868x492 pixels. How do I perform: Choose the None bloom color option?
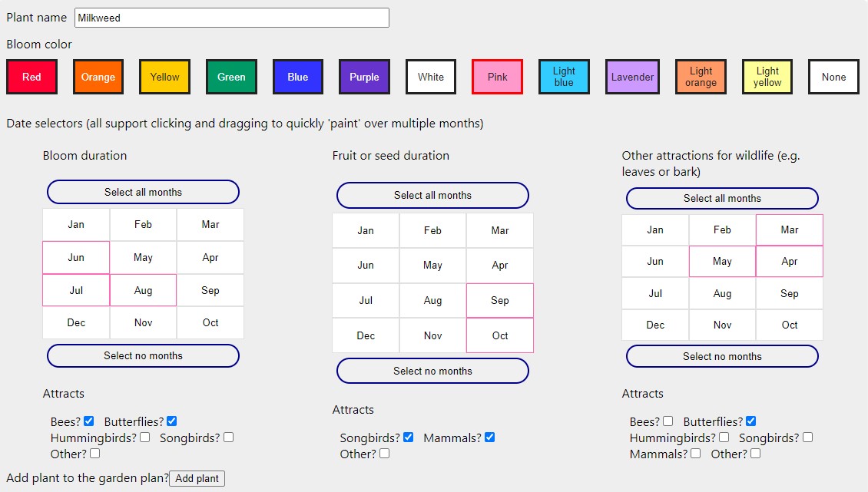833,77
